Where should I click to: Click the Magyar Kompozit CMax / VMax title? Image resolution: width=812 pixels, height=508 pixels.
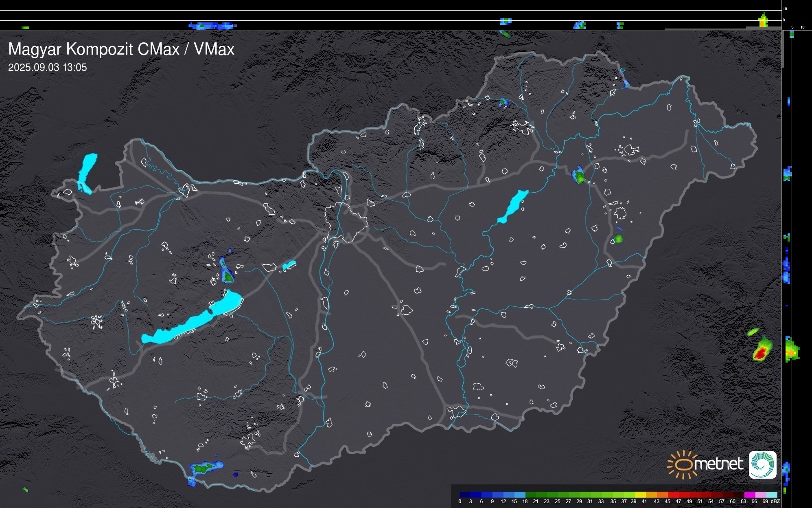[x=121, y=49]
